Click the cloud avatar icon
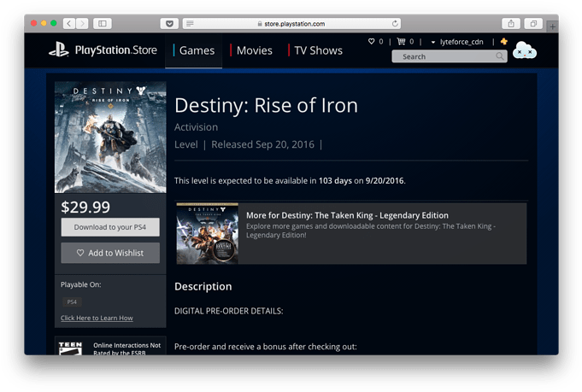 pyautogui.click(x=525, y=50)
